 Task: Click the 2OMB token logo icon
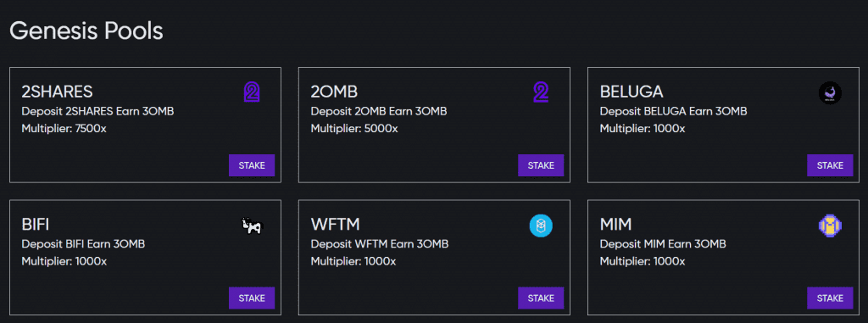541,92
